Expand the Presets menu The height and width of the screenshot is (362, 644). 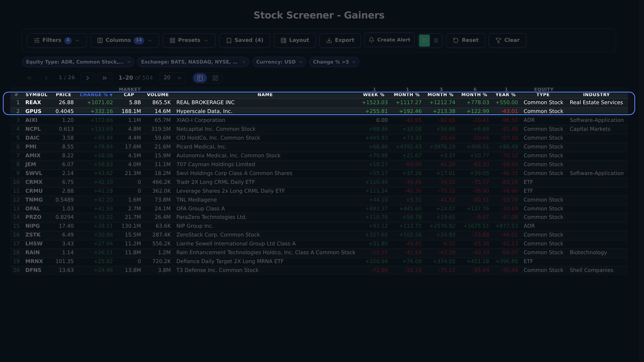(189, 40)
